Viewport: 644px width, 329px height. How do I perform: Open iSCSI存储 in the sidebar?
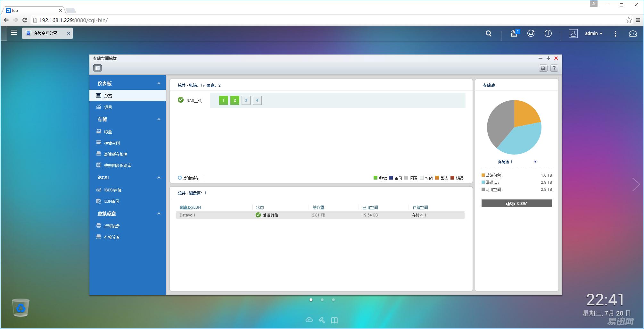click(128, 190)
